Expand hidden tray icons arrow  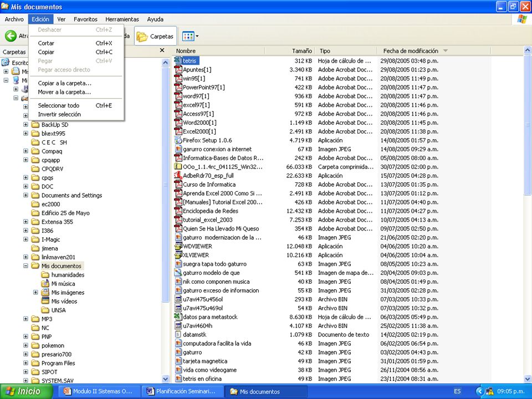click(479, 391)
